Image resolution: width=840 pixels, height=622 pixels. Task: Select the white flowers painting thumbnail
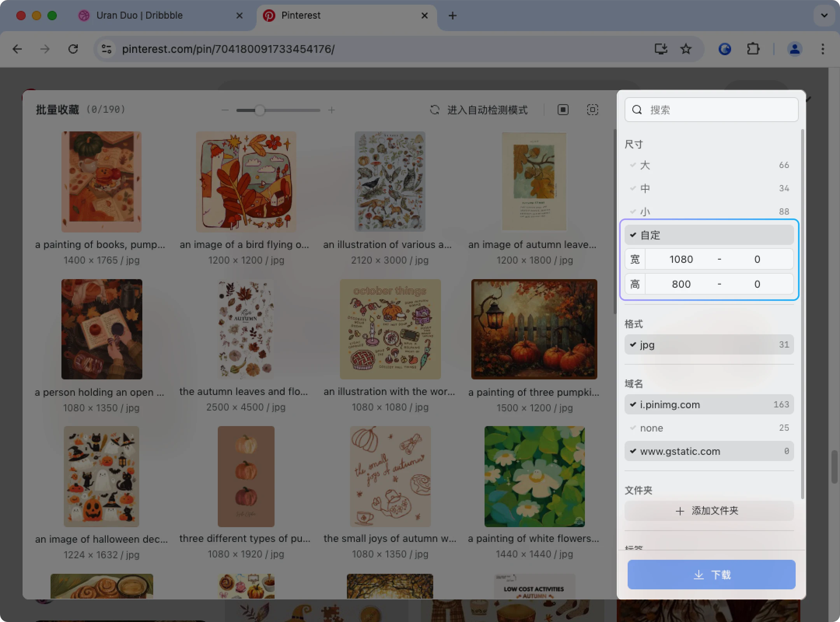[x=534, y=477]
